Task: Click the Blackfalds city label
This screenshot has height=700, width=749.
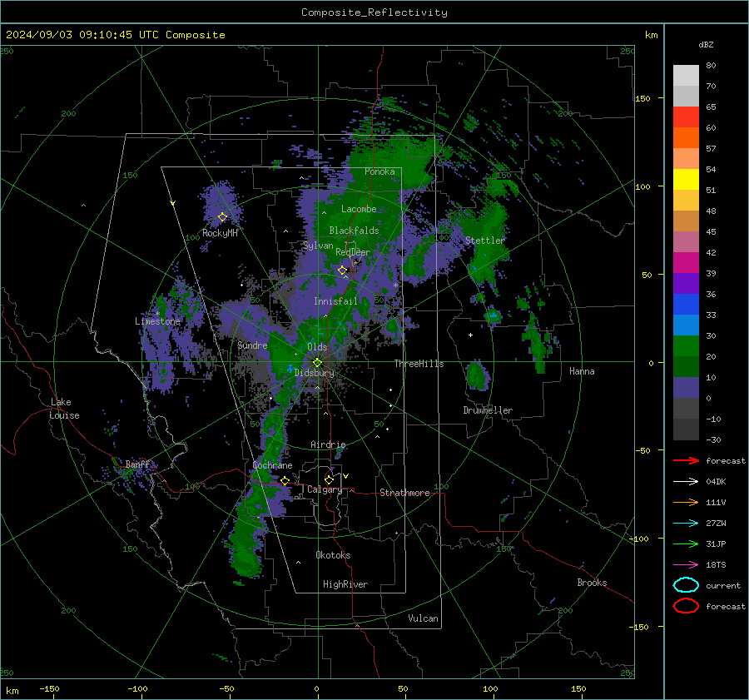Action: [354, 231]
